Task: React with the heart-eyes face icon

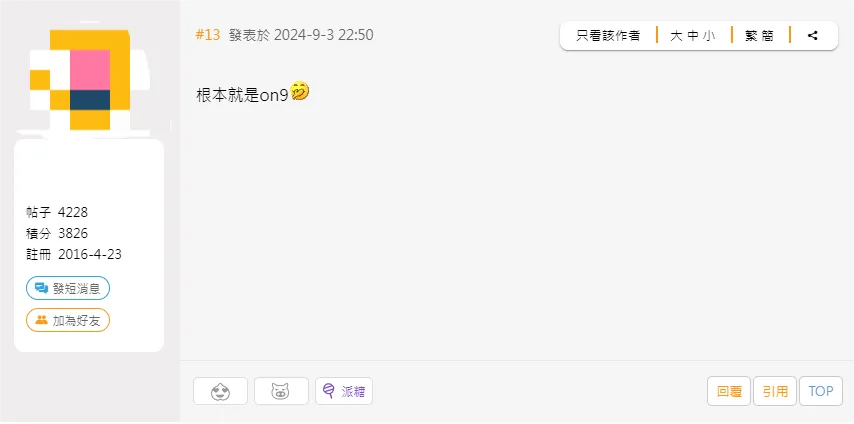Action: (x=221, y=391)
